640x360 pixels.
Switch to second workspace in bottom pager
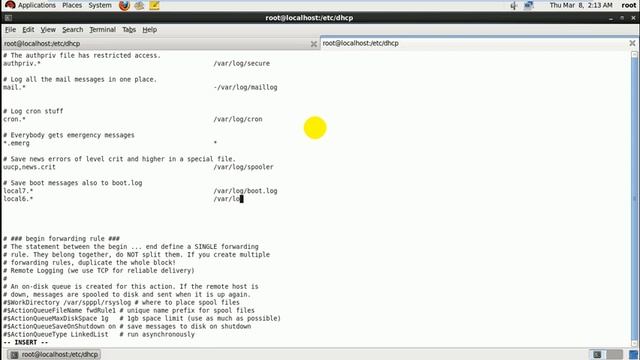tap(614, 354)
